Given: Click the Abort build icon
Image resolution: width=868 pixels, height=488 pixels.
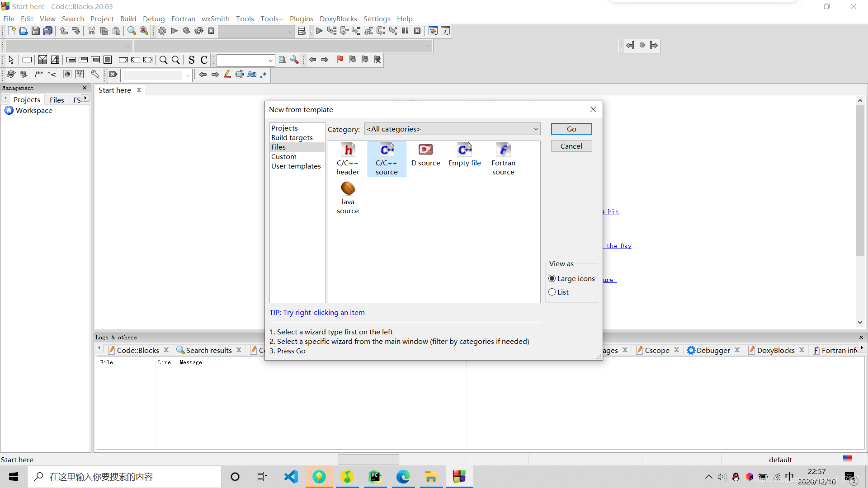Looking at the screenshot, I should [x=211, y=31].
